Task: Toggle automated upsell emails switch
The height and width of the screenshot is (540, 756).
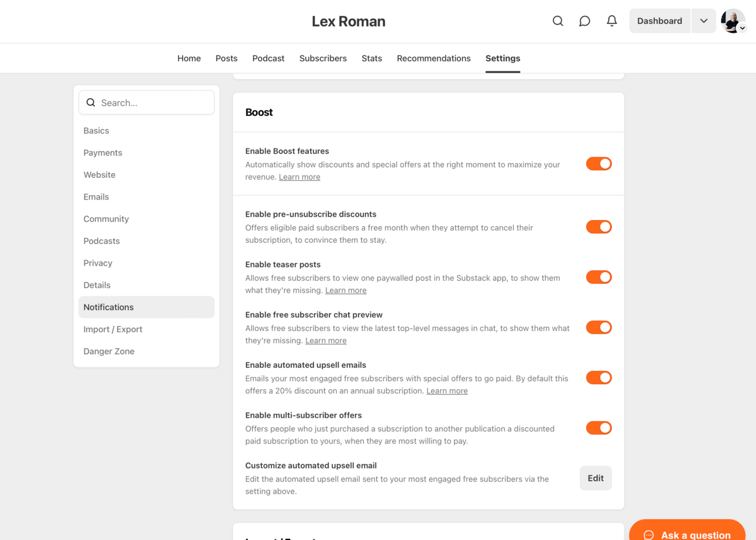Action: pyautogui.click(x=599, y=378)
